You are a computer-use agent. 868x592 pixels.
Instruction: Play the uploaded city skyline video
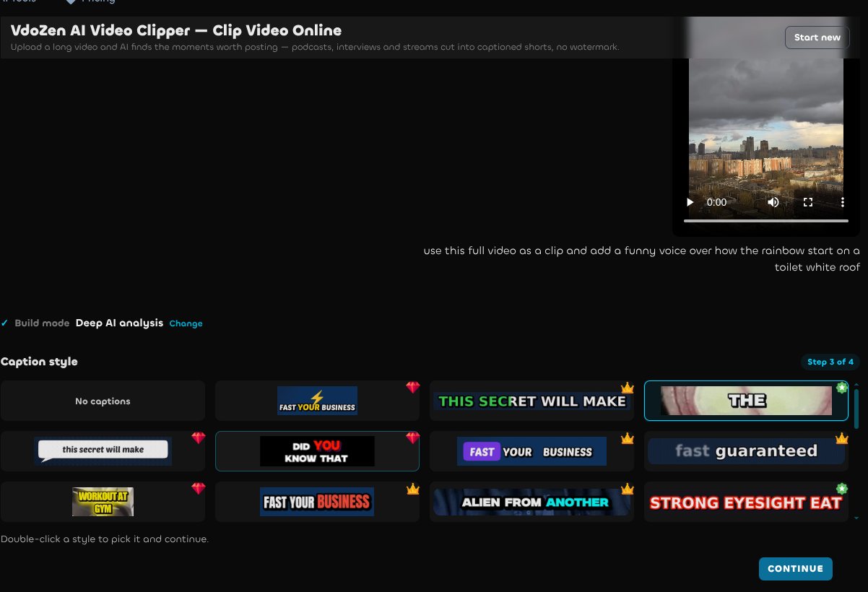(690, 202)
